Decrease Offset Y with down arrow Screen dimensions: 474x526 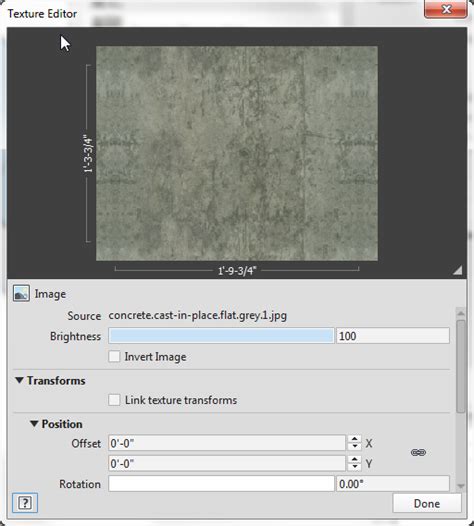pos(355,467)
